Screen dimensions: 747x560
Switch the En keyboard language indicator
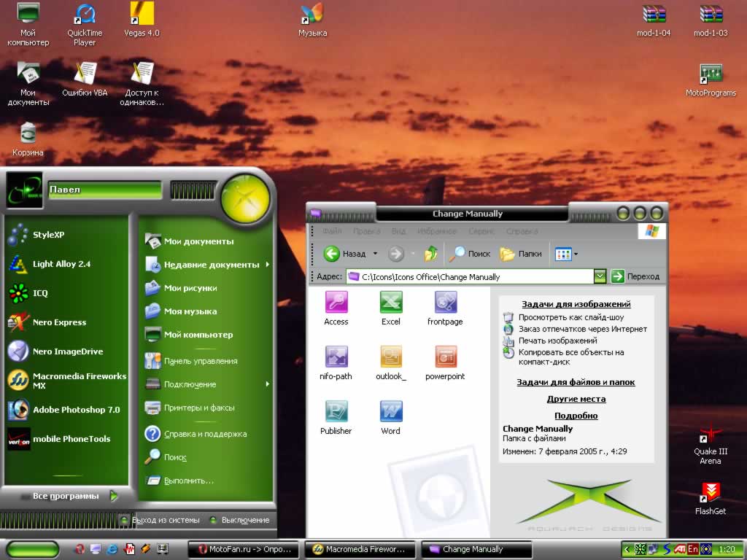pos(693,549)
